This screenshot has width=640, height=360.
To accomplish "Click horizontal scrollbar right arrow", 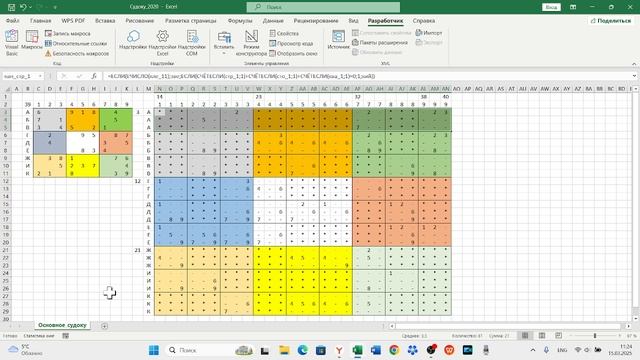I will point(628,326).
